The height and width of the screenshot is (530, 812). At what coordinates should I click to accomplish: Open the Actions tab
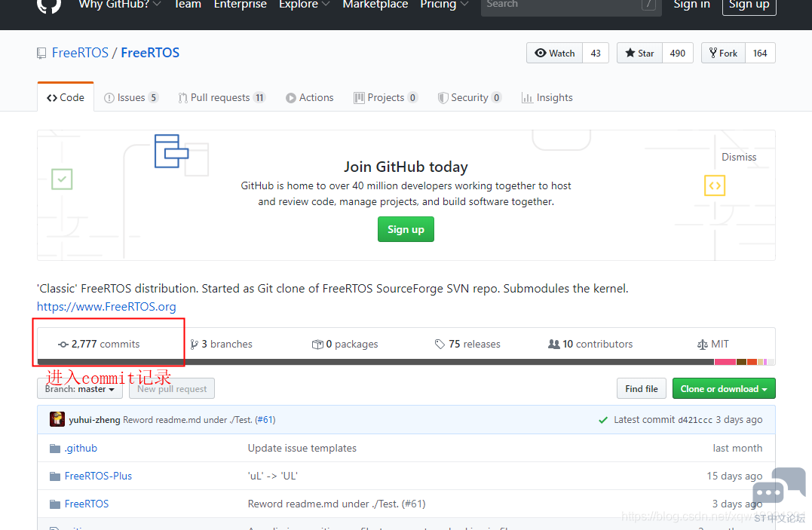point(310,97)
